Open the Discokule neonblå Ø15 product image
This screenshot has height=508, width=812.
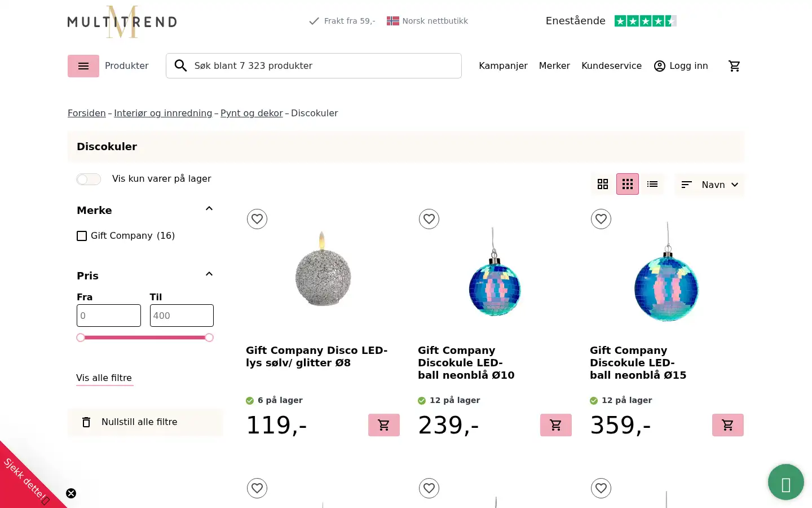point(667,271)
